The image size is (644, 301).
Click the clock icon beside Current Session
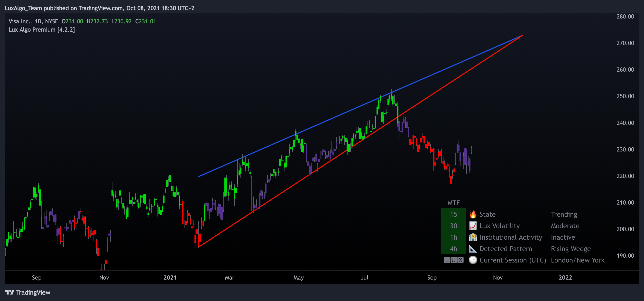(x=473, y=260)
